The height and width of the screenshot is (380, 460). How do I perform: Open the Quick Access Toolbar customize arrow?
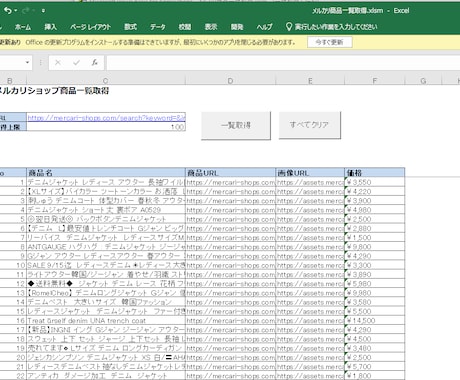(x=43, y=11)
